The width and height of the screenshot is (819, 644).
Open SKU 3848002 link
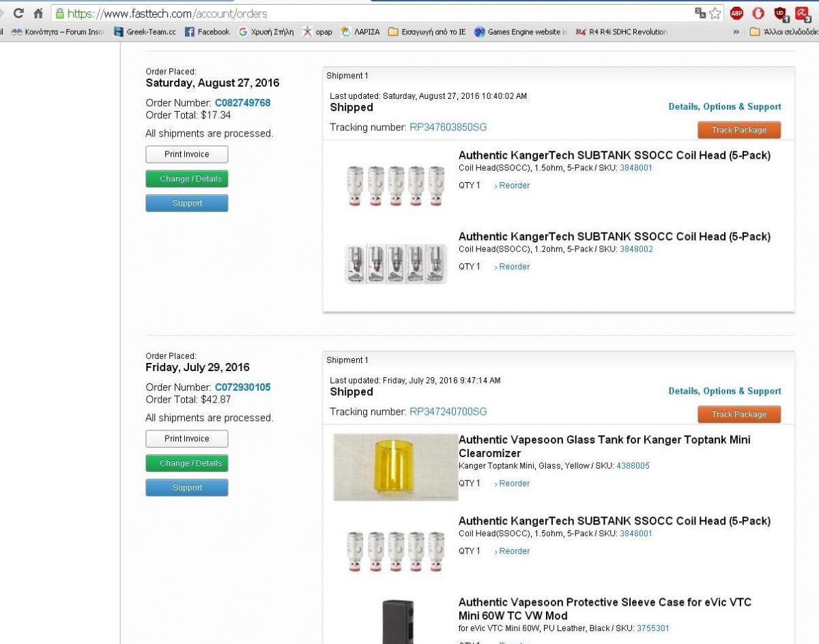pyautogui.click(x=636, y=249)
